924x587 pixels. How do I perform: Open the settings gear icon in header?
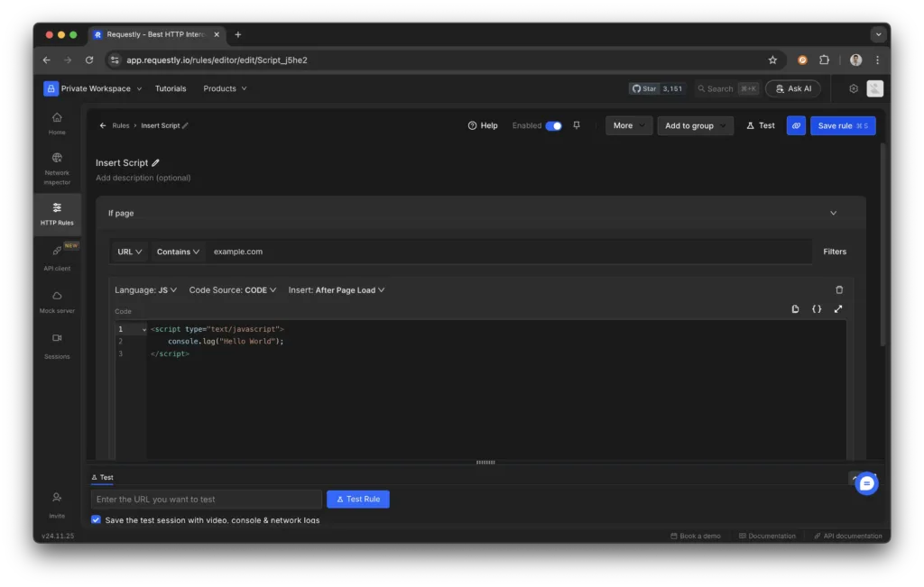(854, 88)
